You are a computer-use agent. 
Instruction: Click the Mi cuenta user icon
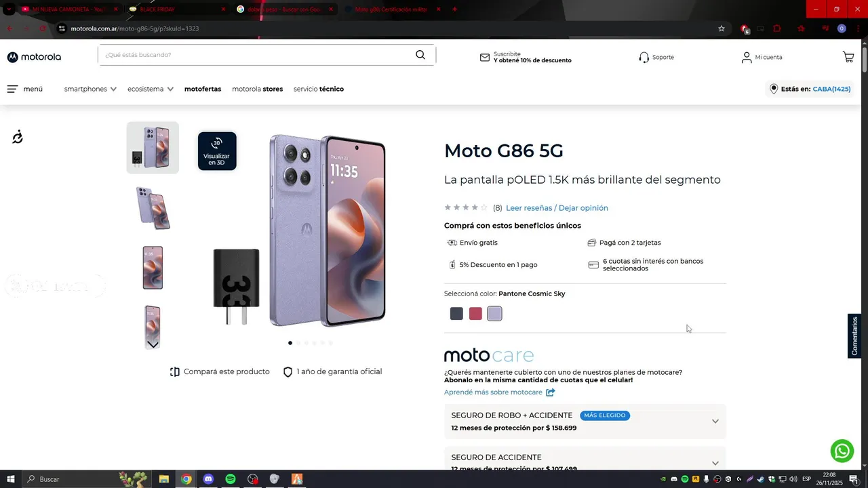(747, 57)
